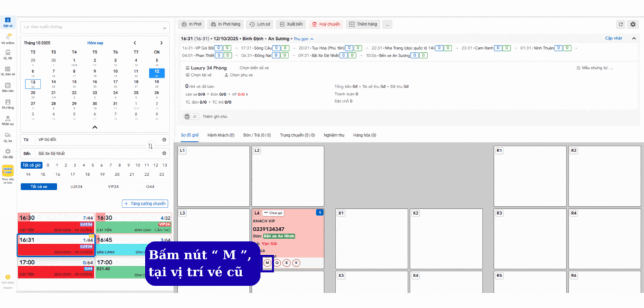Open the Lọc theo tuyến đường dropdown

[95, 28]
